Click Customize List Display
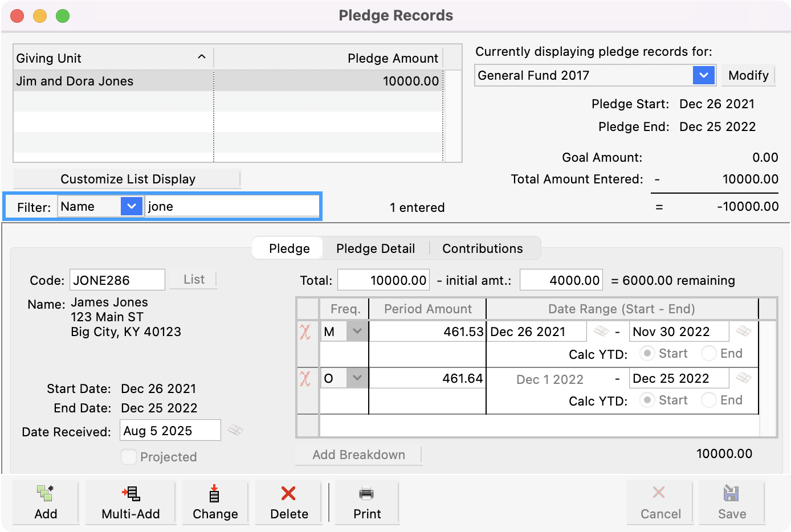 (x=128, y=178)
